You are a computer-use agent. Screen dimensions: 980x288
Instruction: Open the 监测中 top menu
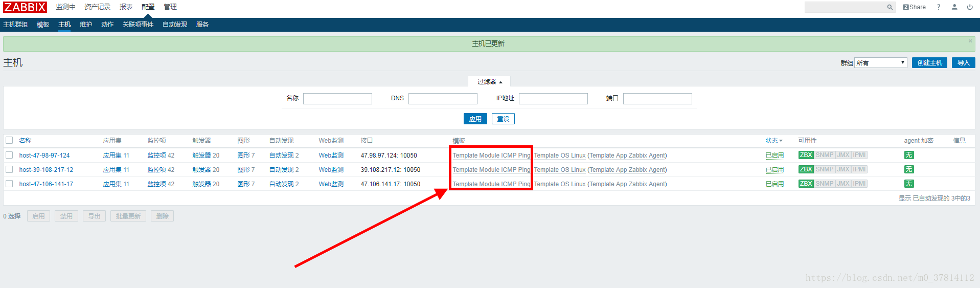point(65,7)
